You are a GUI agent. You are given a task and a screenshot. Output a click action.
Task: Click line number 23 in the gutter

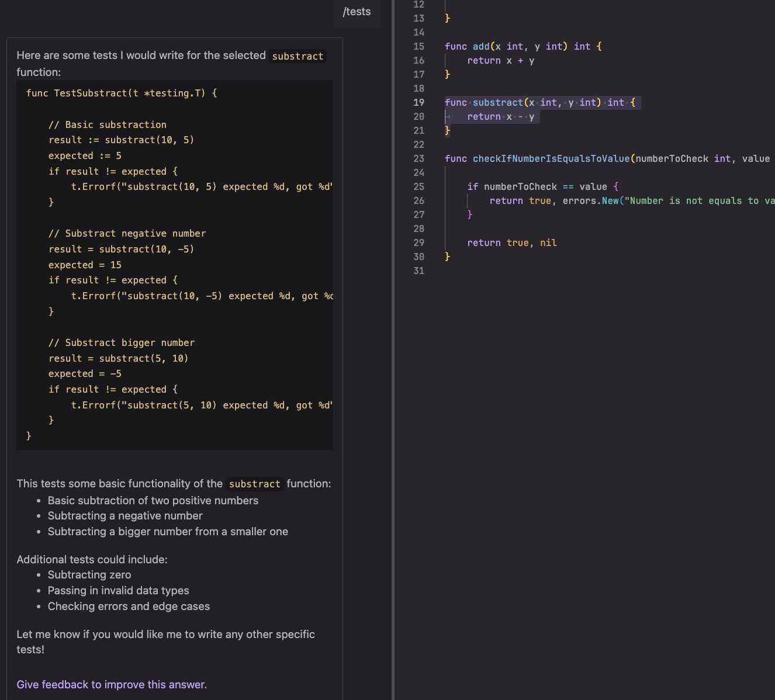pyautogui.click(x=418, y=159)
